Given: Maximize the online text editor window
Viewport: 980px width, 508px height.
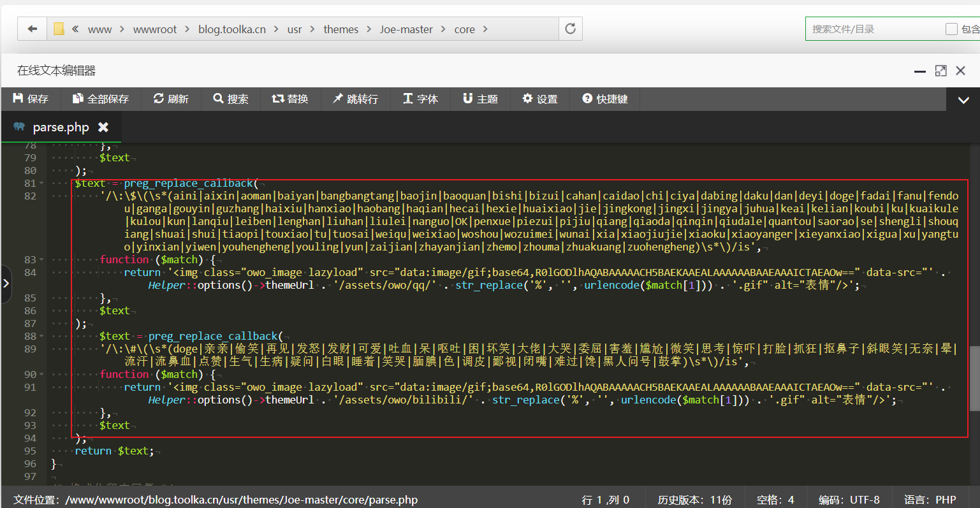Looking at the screenshot, I should click(x=940, y=71).
